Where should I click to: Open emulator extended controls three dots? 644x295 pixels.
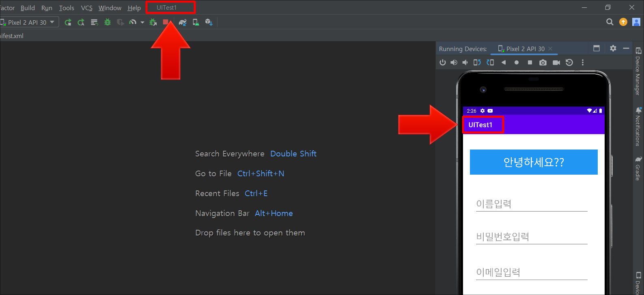pos(583,62)
